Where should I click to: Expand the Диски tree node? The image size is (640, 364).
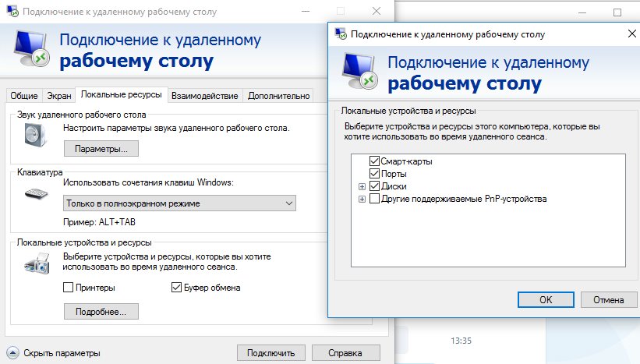362,186
